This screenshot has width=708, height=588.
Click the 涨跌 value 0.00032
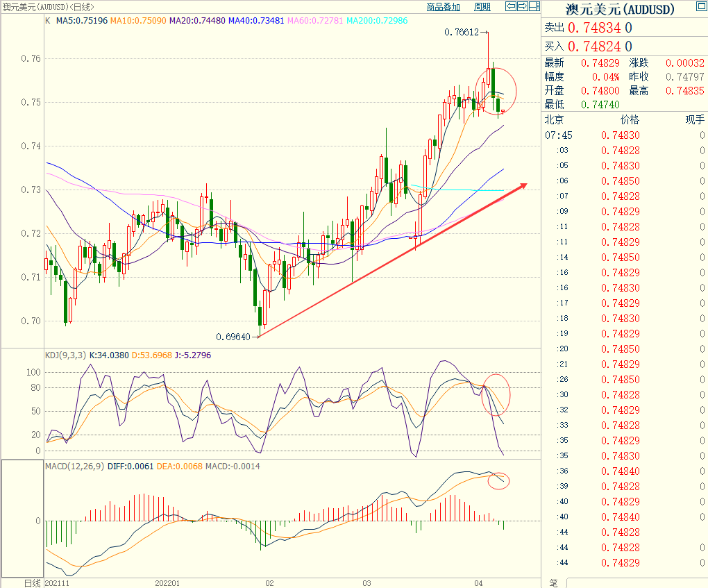685,62
